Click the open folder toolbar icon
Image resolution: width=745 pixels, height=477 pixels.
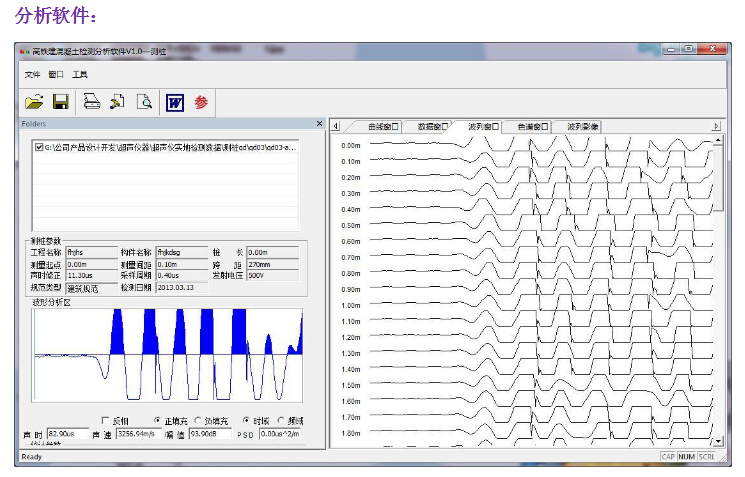tap(35, 102)
